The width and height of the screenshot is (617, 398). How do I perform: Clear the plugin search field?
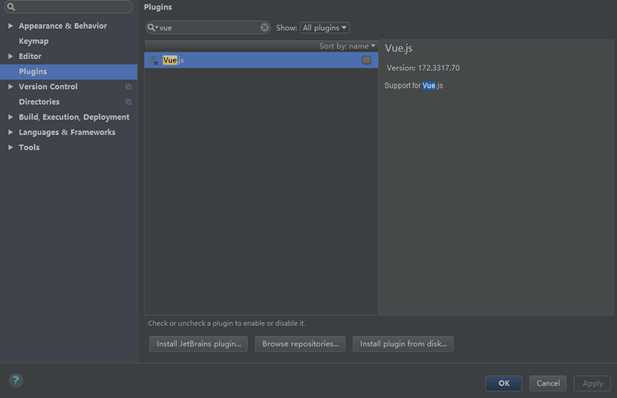[264, 28]
